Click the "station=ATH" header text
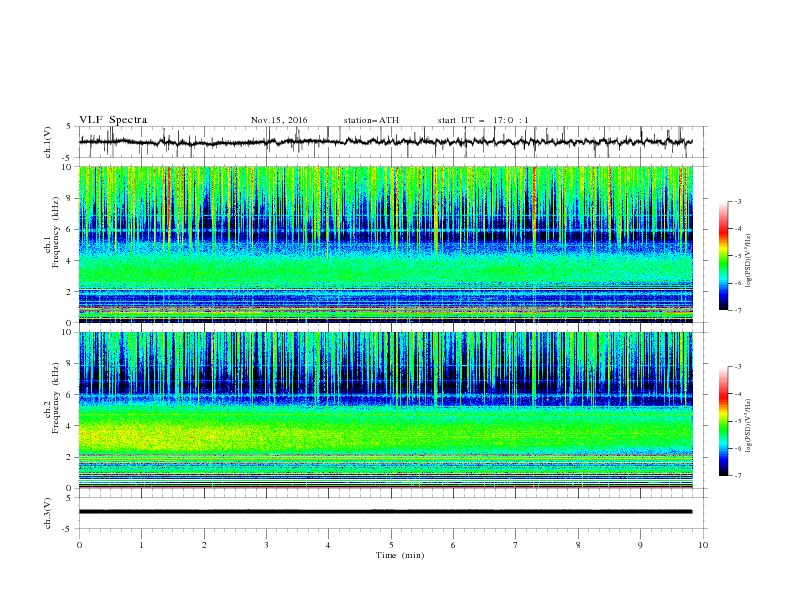The height and width of the screenshot is (612, 792). [x=371, y=120]
